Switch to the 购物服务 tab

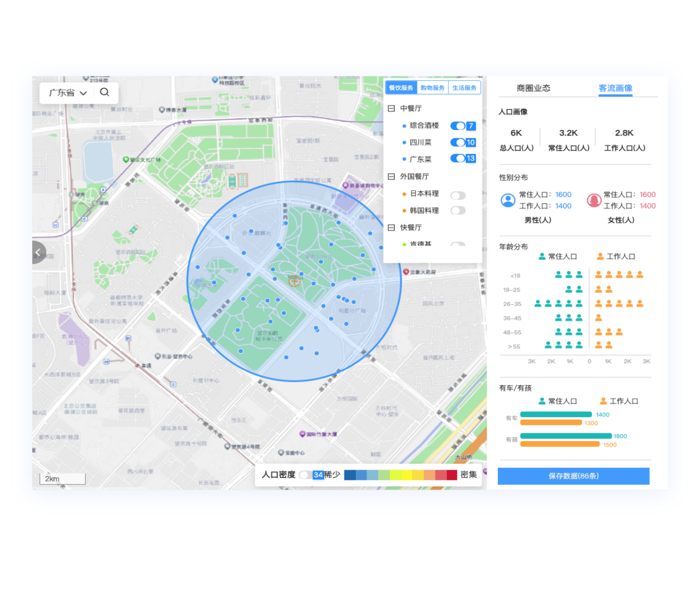tap(432, 88)
